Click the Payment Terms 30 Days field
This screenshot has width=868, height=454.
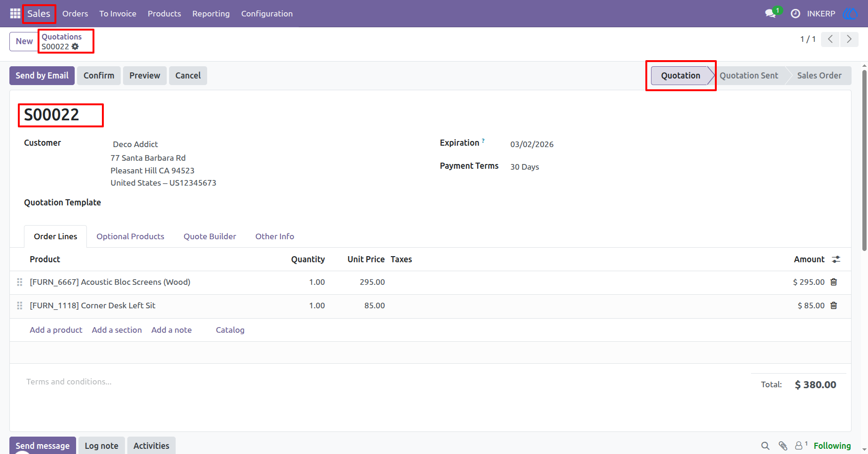(525, 167)
